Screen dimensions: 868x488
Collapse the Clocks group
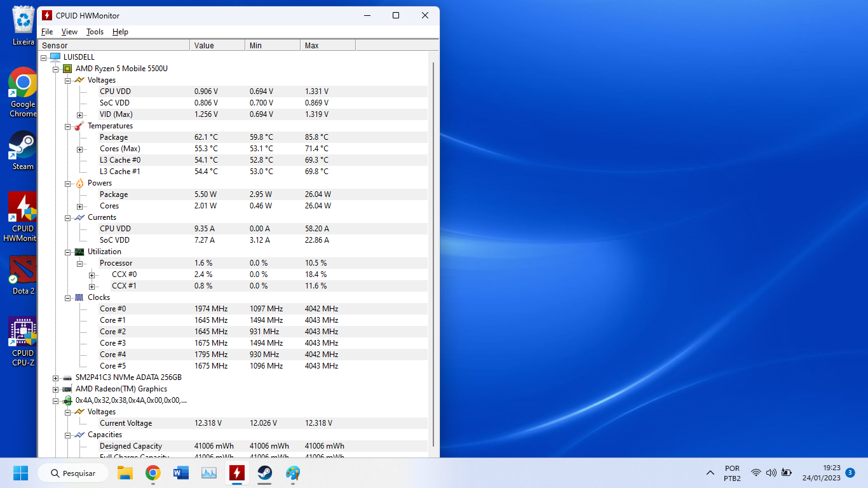pyautogui.click(x=68, y=298)
